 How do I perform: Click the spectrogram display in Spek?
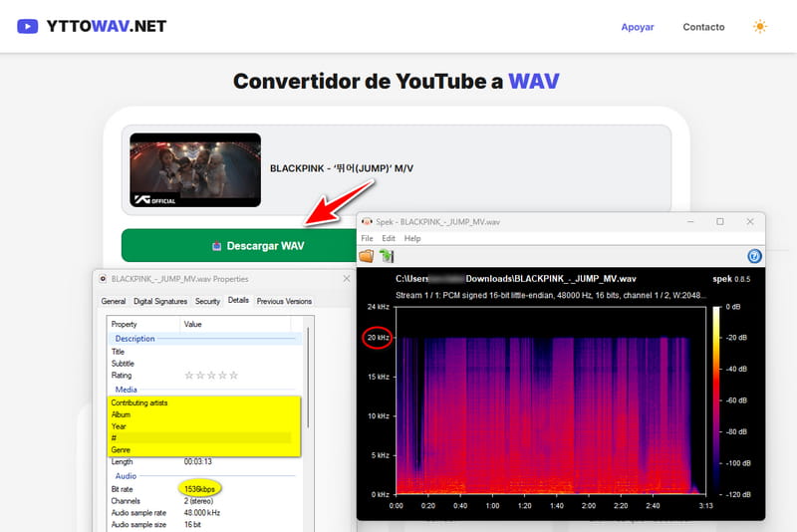point(551,400)
